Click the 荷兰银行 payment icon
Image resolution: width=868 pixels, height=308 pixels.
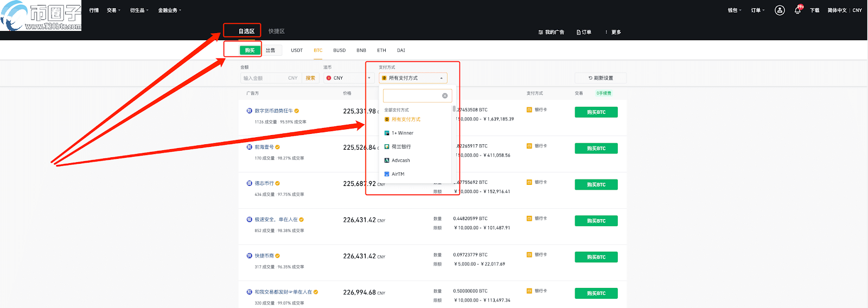point(387,146)
